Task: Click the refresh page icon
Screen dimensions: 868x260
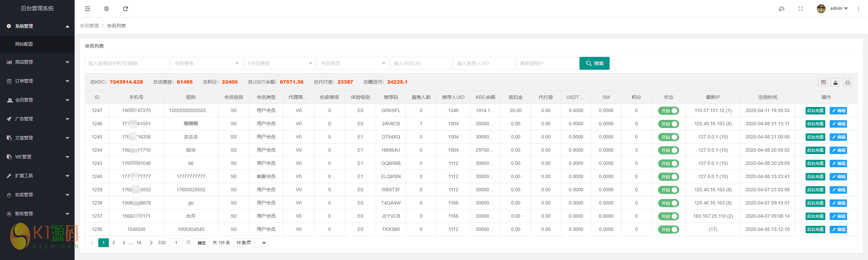Action: coord(125,9)
